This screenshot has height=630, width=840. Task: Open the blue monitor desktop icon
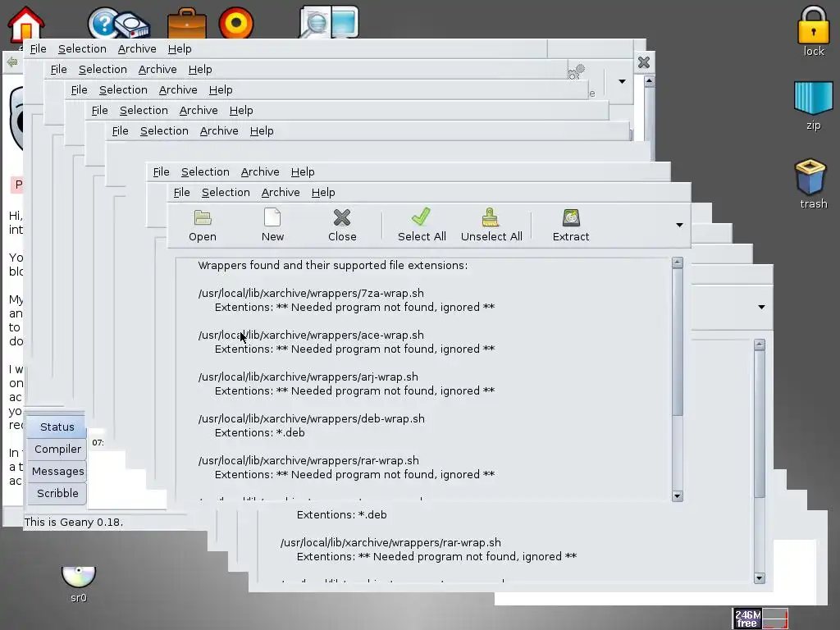(344, 22)
